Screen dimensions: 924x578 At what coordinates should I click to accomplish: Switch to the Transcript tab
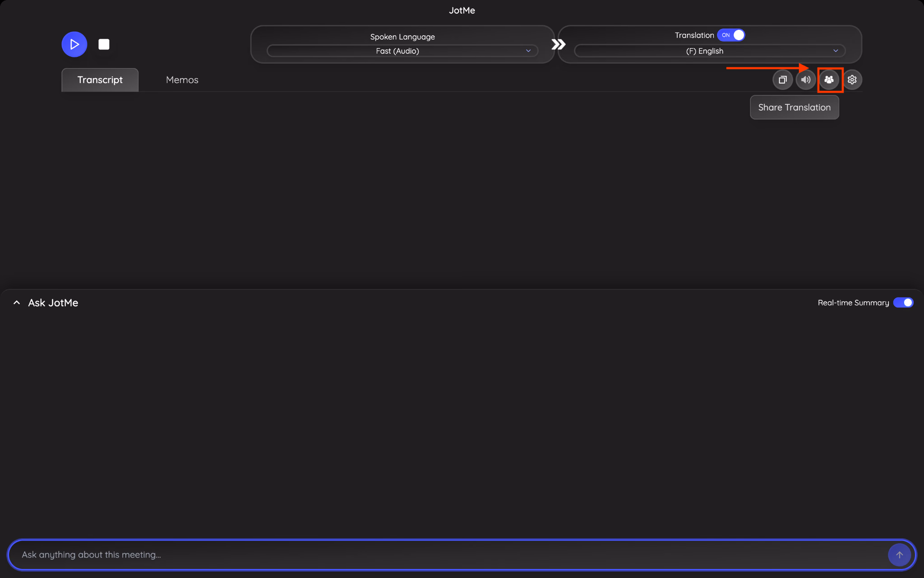point(100,80)
